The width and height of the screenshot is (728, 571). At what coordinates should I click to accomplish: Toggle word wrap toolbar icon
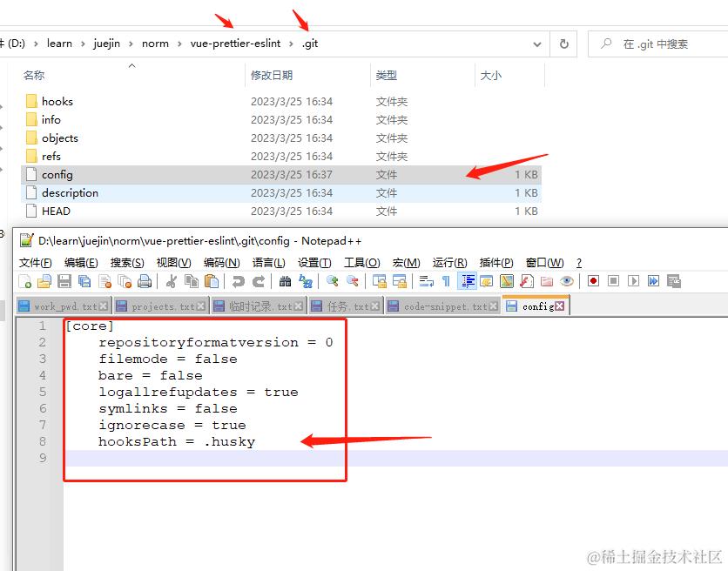426,281
